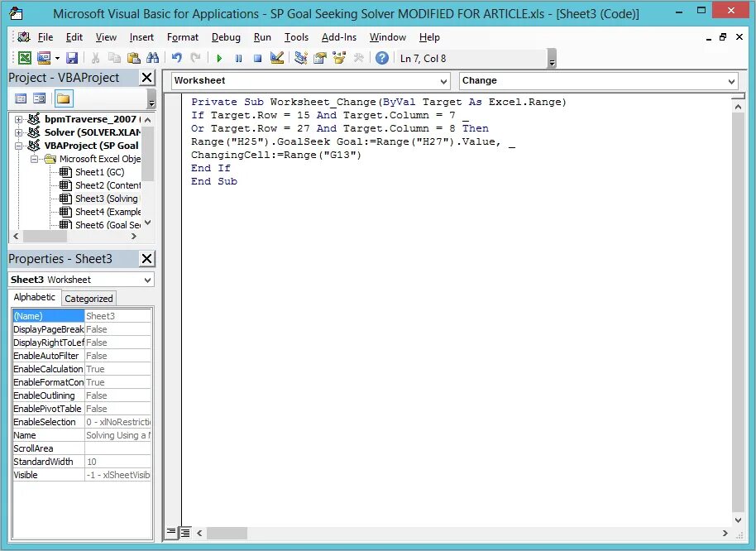Click the EnableSelection property value
This screenshot has height=551, width=756.
[x=117, y=422]
